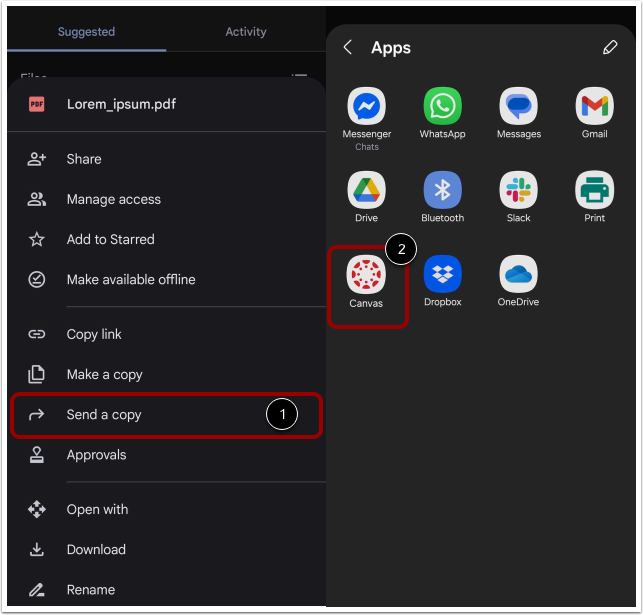Screen dimensions: 643x615
Task: Choose the OneDrive app icon
Action: coord(518,274)
